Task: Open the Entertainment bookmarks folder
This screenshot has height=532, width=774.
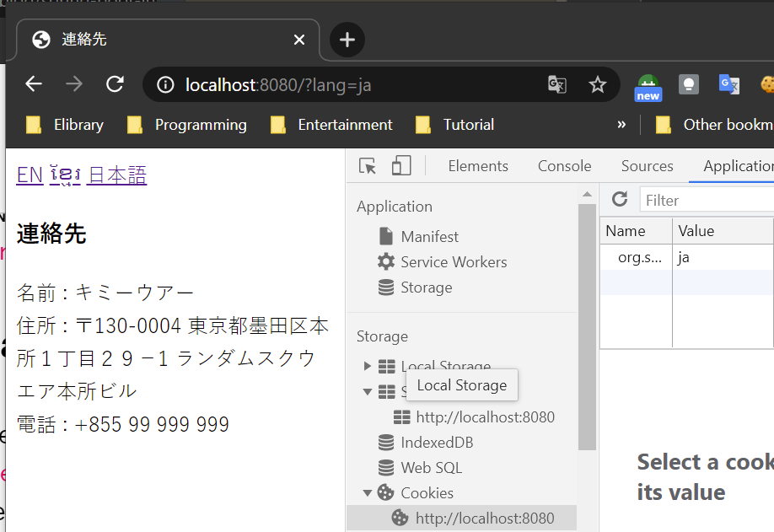Action: [x=331, y=125]
